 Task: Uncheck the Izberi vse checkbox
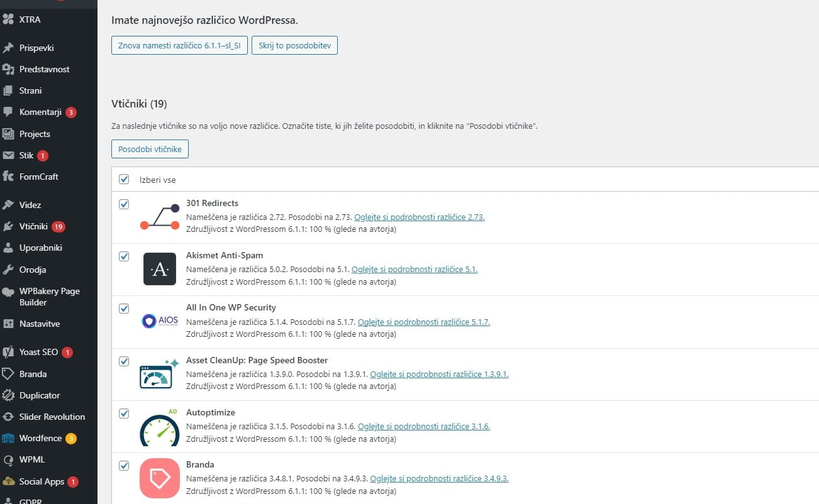[x=124, y=179]
